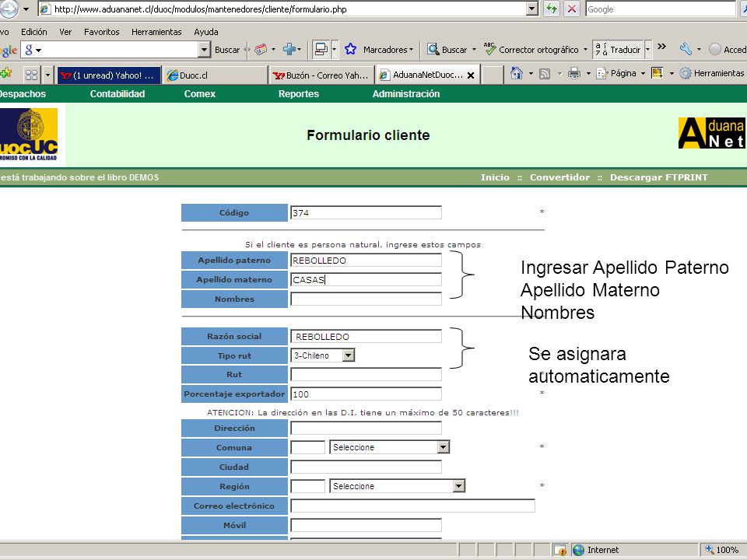Viewport: 747px width, 560px height.
Task: Click the zoom level 100% control
Action: coord(722,550)
